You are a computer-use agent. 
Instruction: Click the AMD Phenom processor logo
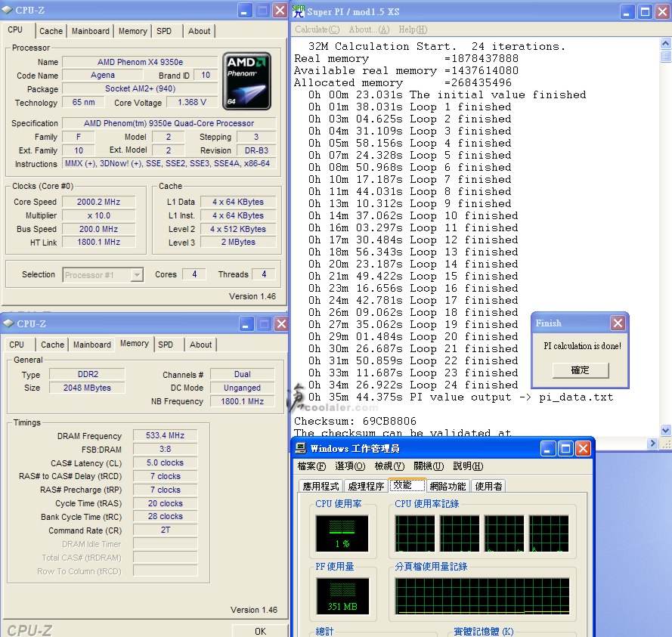coord(246,81)
